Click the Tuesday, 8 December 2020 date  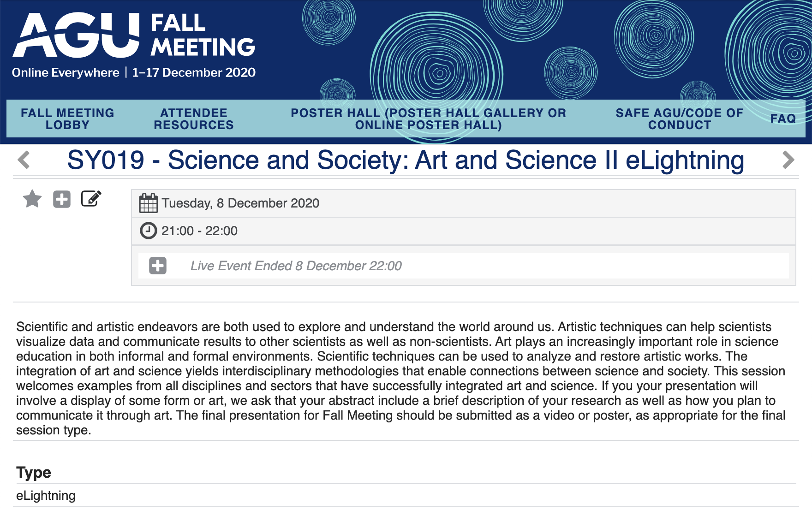240,203
